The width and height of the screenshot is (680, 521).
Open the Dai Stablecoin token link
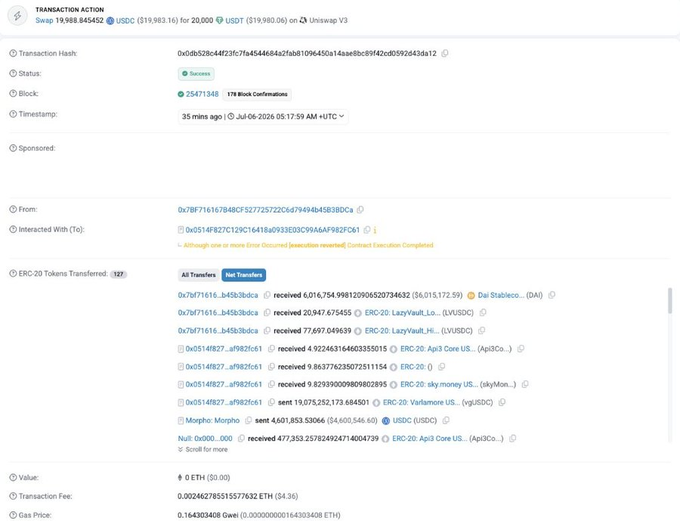pyautogui.click(x=501, y=295)
